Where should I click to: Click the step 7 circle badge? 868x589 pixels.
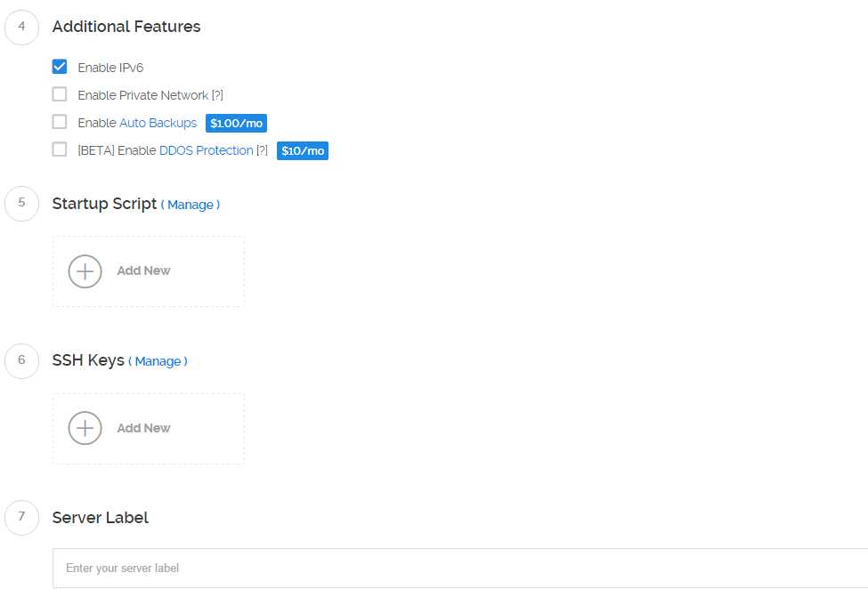[x=21, y=517]
